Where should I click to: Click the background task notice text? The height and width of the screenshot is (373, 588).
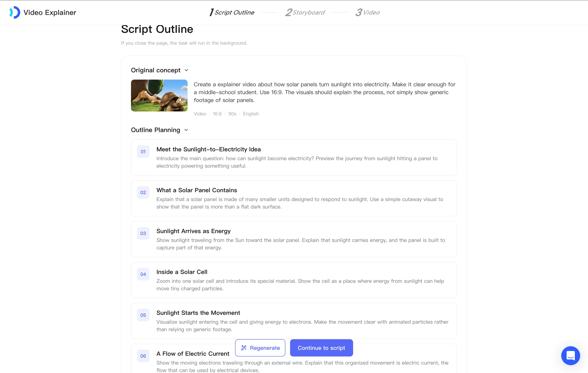[184, 43]
